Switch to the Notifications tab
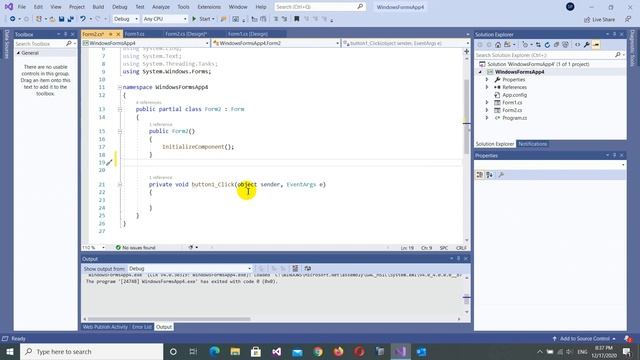The width and height of the screenshot is (640, 360). pos(533,144)
